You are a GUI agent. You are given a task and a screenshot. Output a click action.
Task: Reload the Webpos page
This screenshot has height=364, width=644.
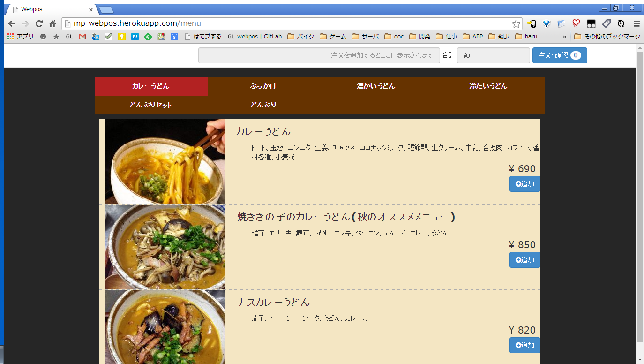point(39,23)
